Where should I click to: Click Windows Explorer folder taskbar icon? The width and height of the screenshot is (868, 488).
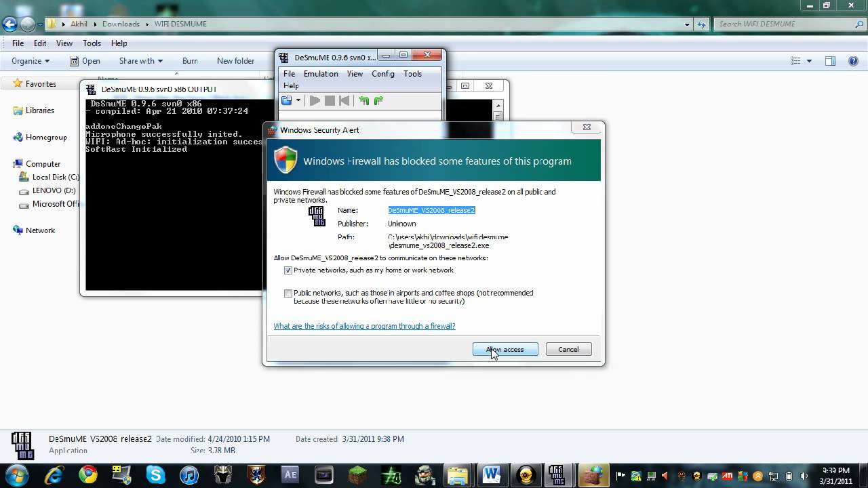(458, 475)
